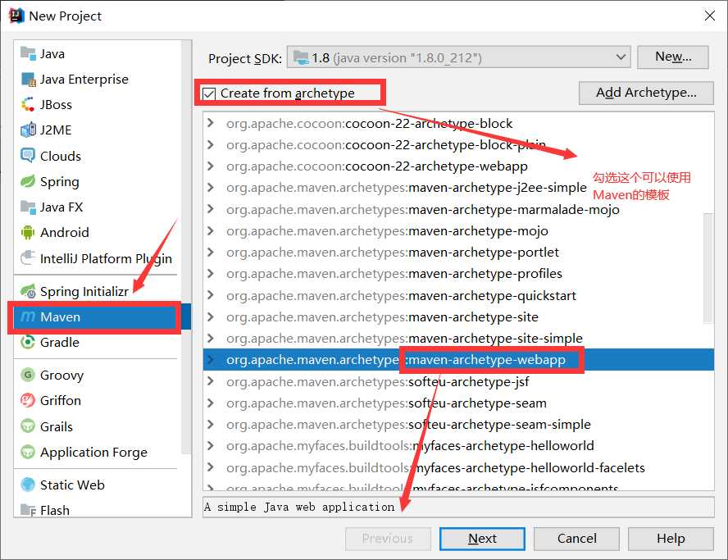Select maven-archetype-webapp archetype row
Screen dimensions: 728x560
(458, 360)
